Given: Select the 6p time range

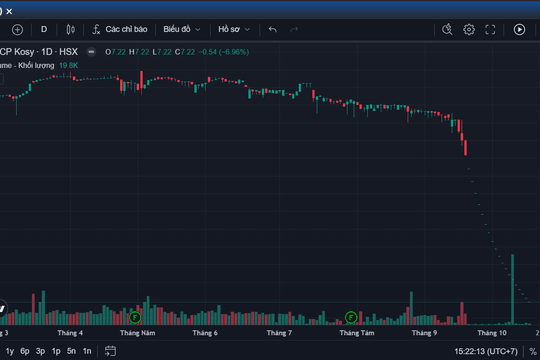Looking at the screenshot, I should [25, 351].
